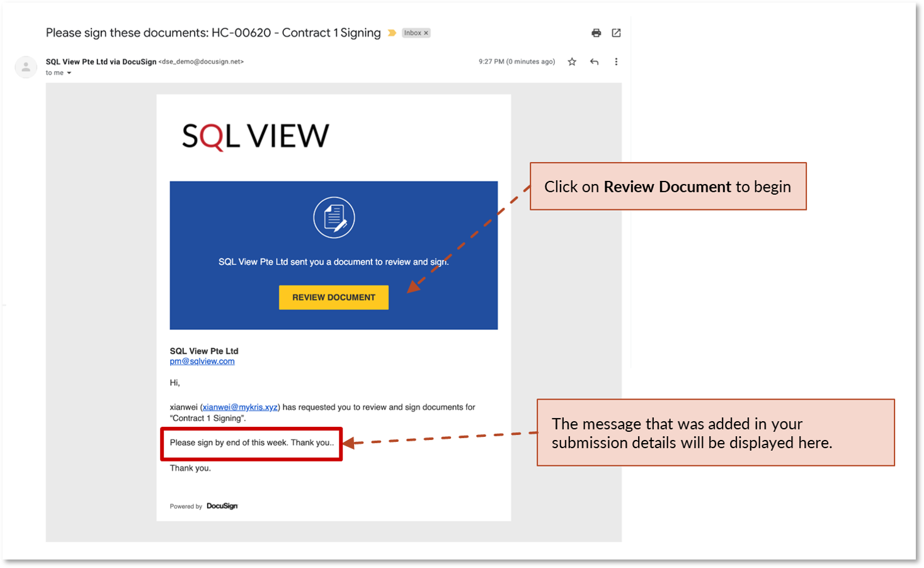Open the xianwei@mykris.xyz email link

(240, 407)
